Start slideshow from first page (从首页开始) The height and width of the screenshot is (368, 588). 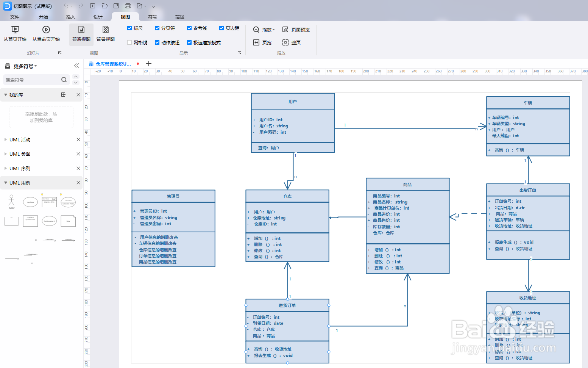[15, 34]
